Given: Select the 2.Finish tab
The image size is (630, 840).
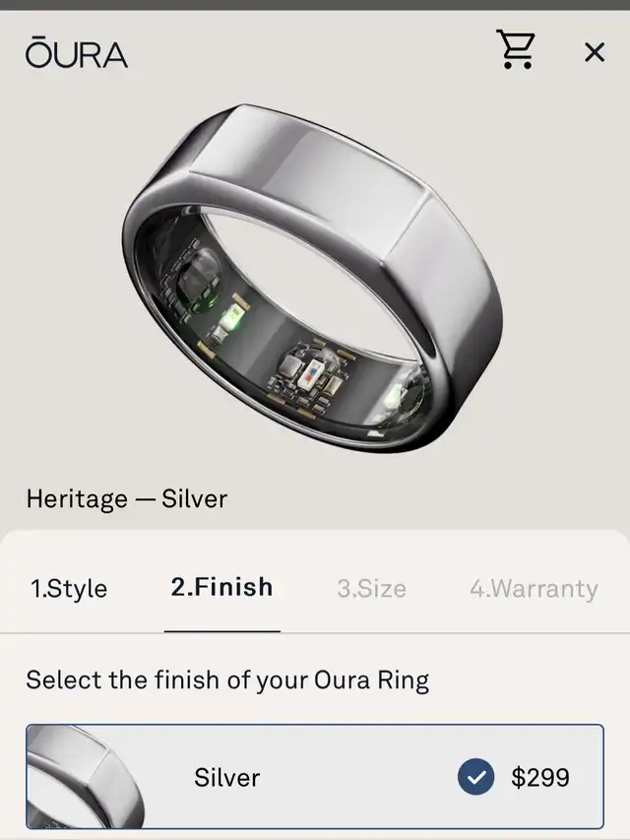Looking at the screenshot, I should 221,587.
